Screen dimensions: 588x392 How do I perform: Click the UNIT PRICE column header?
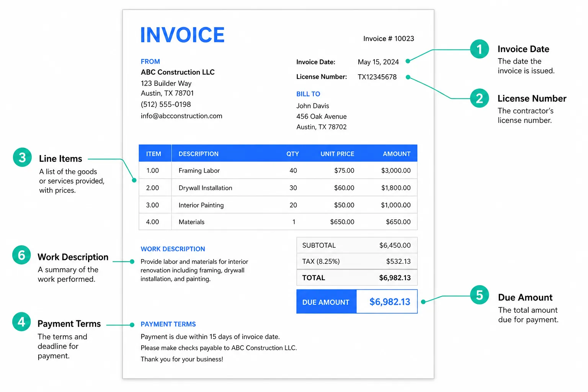[x=337, y=154]
